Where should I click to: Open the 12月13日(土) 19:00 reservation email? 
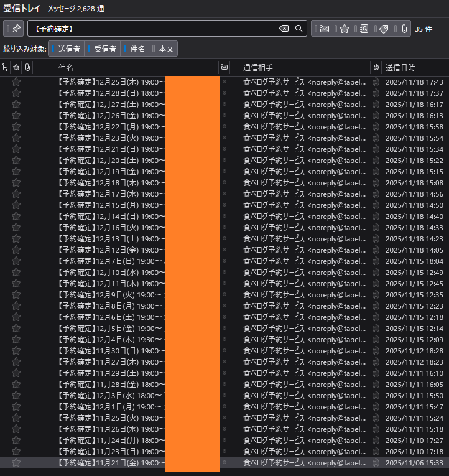coord(112,239)
